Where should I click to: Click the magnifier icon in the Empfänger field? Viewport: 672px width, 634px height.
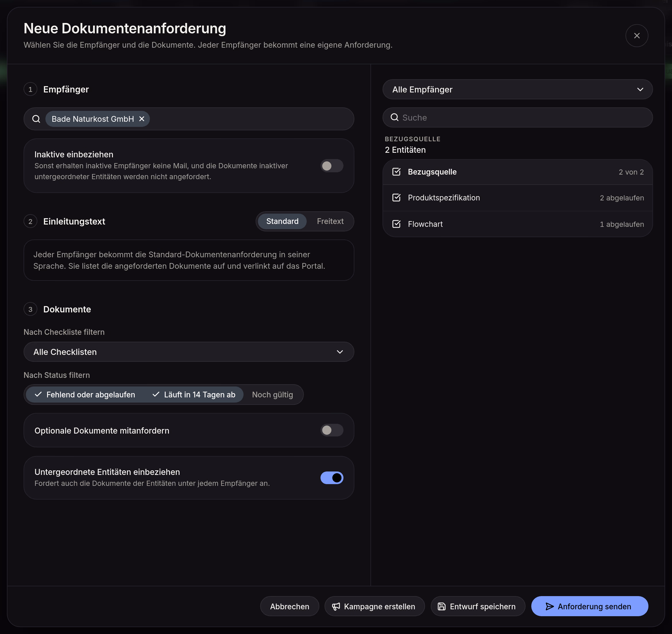click(36, 119)
